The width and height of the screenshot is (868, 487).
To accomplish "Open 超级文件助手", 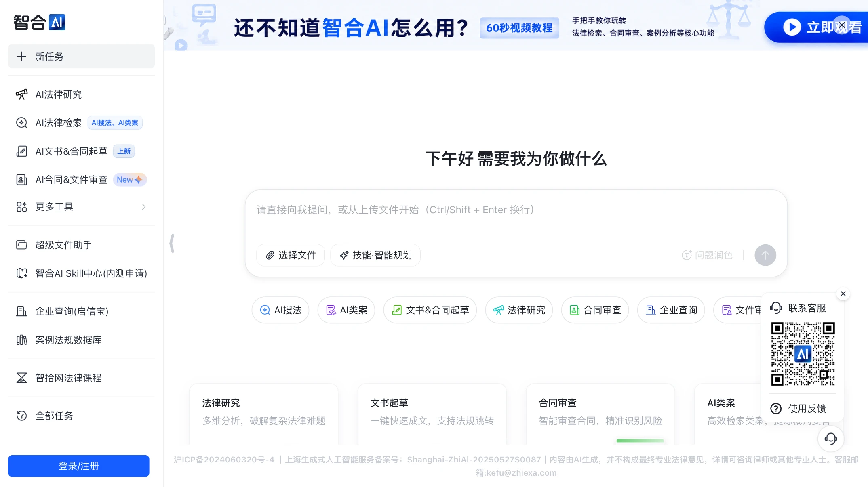I will tap(81, 245).
